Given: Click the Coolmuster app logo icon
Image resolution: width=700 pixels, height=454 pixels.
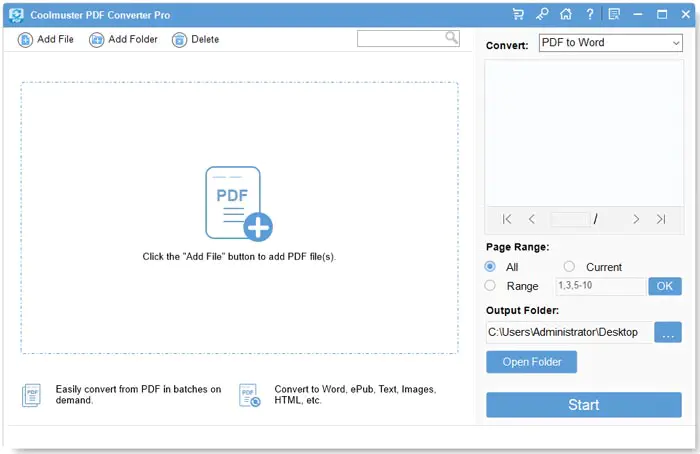Looking at the screenshot, I should coord(16,15).
